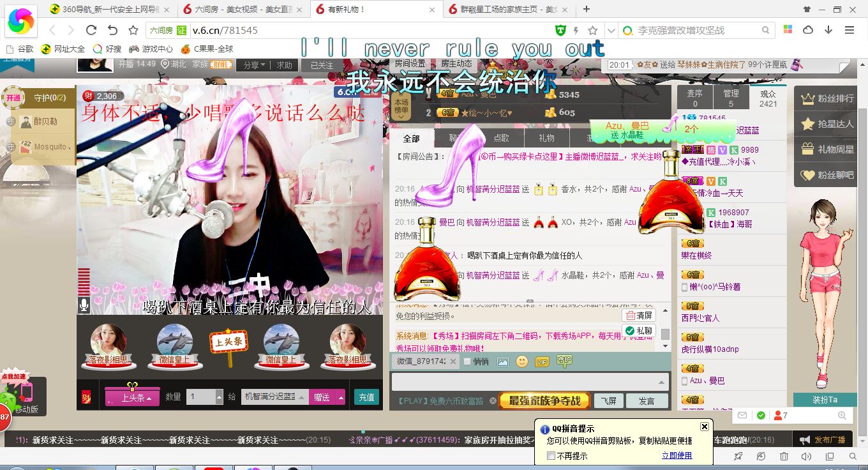868x470 pixels.
Task: Open a new tab with plus button
Action: [x=587, y=9]
